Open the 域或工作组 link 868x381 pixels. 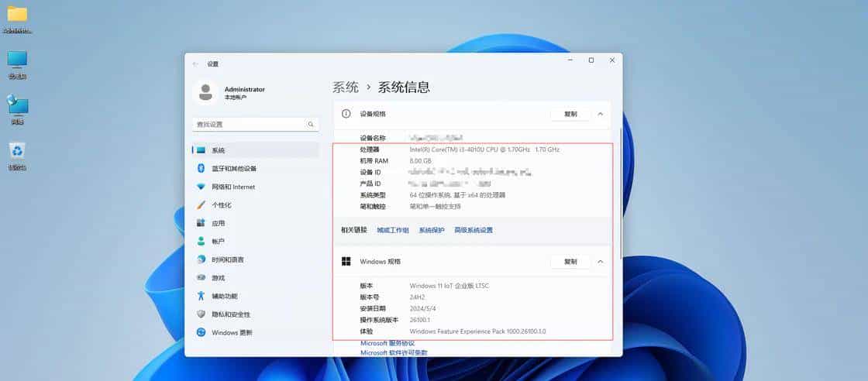tap(393, 230)
